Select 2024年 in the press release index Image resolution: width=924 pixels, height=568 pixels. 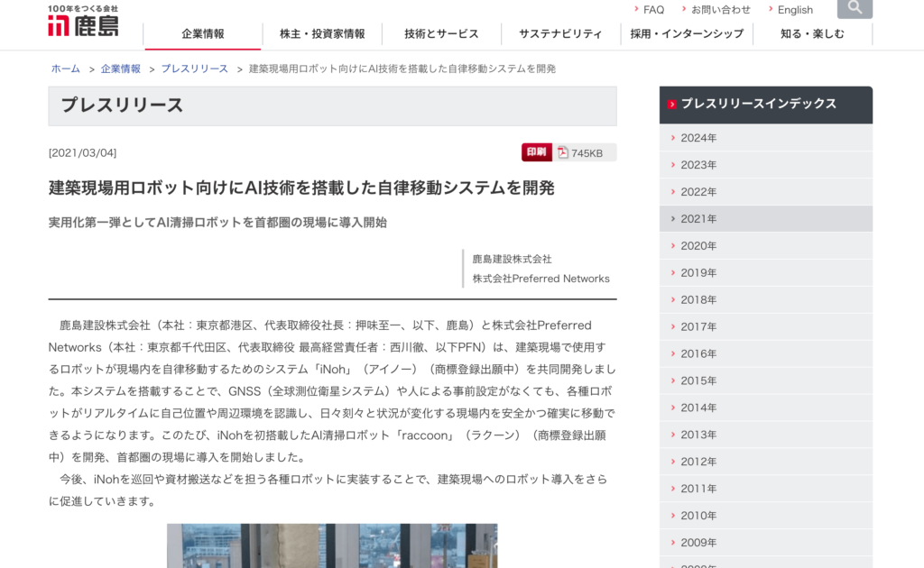point(765,138)
